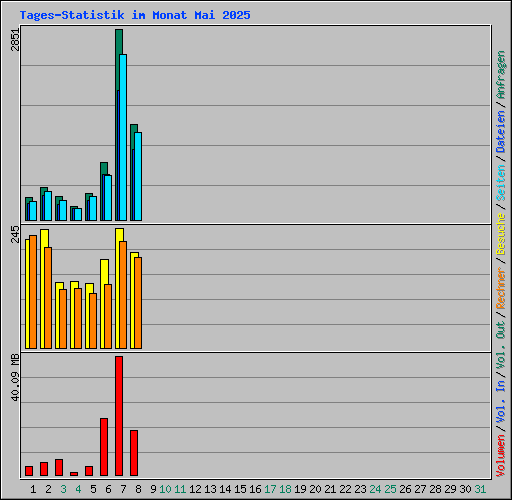Click the orange Rechner bar for day 7

click(x=123, y=295)
